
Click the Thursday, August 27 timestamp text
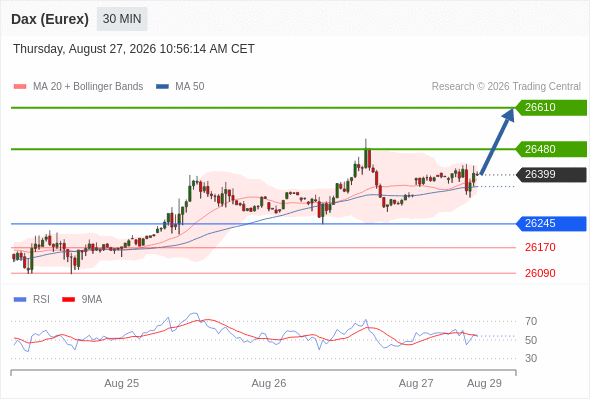click(134, 49)
